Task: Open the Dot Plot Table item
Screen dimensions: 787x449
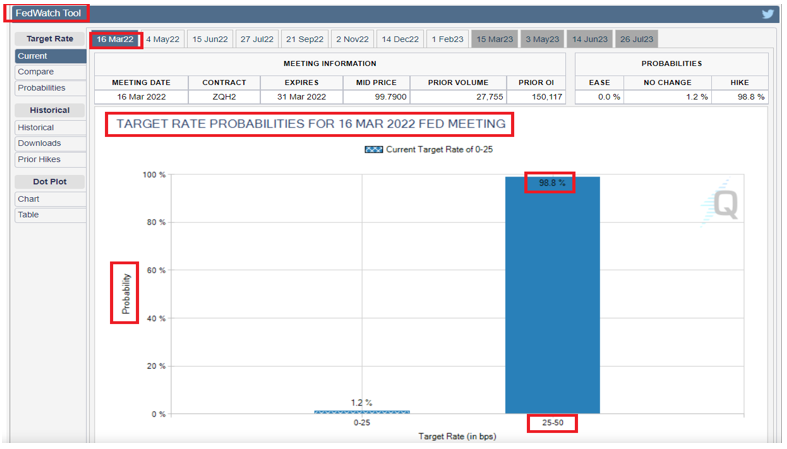Action: tap(50, 215)
